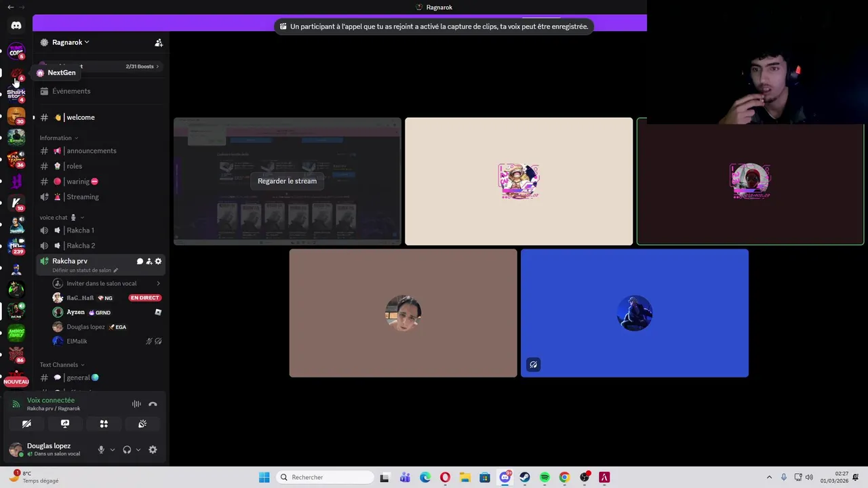Image resolution: width=868 pixels, height=488 pixels.
Task: Collapse the Information category
Action: 58,138
